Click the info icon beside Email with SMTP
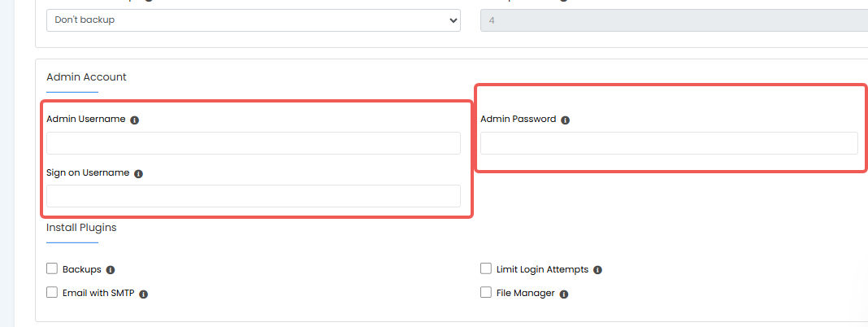The width and height of the screenshot is (868, 327). (143, 294)
